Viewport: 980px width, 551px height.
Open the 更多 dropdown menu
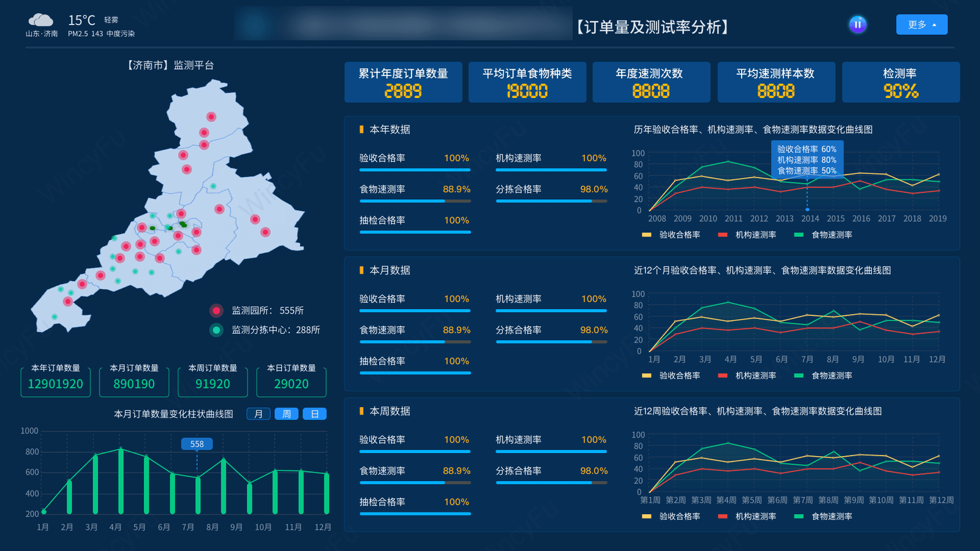[922, 24]
